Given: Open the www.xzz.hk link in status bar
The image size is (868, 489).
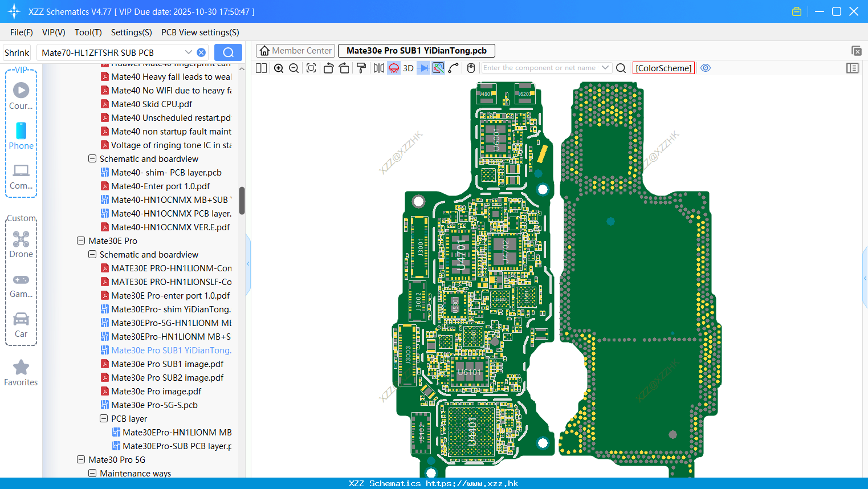Looking at the screenshot, I should (472, 483).
